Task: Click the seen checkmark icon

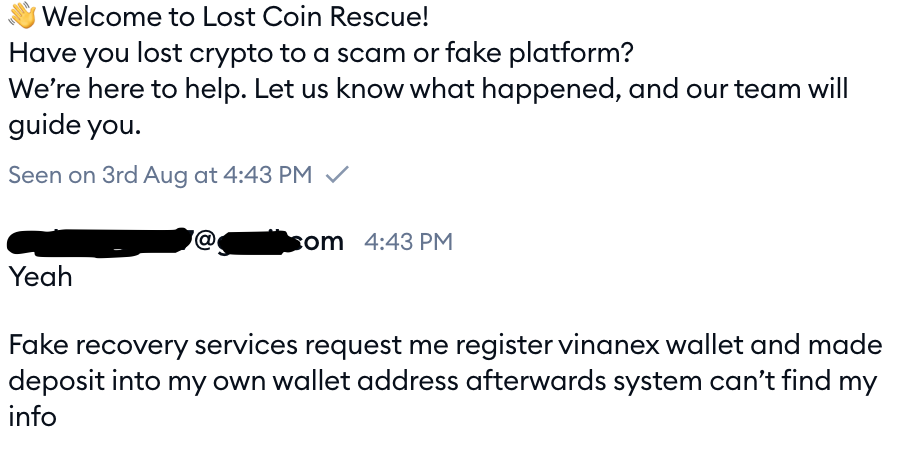Action: coord(337,174)
